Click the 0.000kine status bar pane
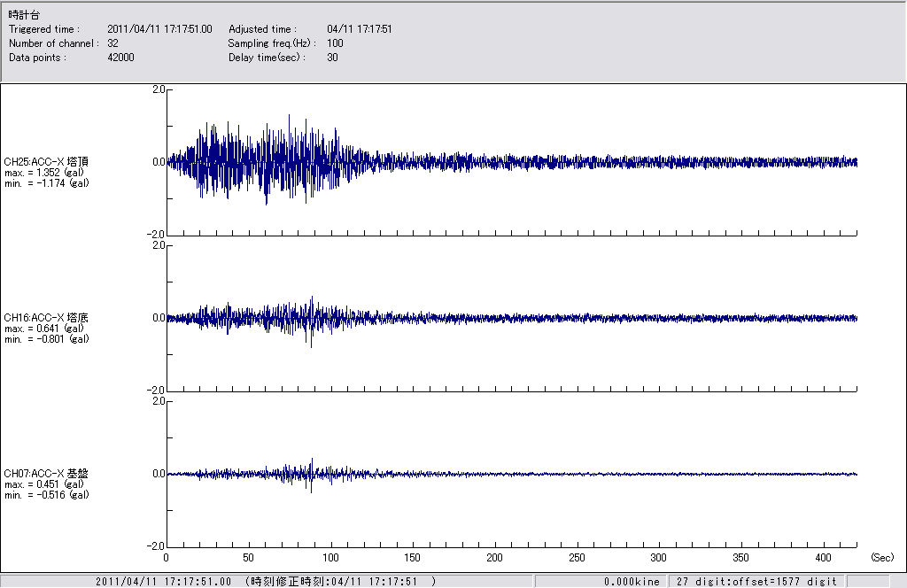The height and width of the screenshot is (588, 907). point(632,582)
